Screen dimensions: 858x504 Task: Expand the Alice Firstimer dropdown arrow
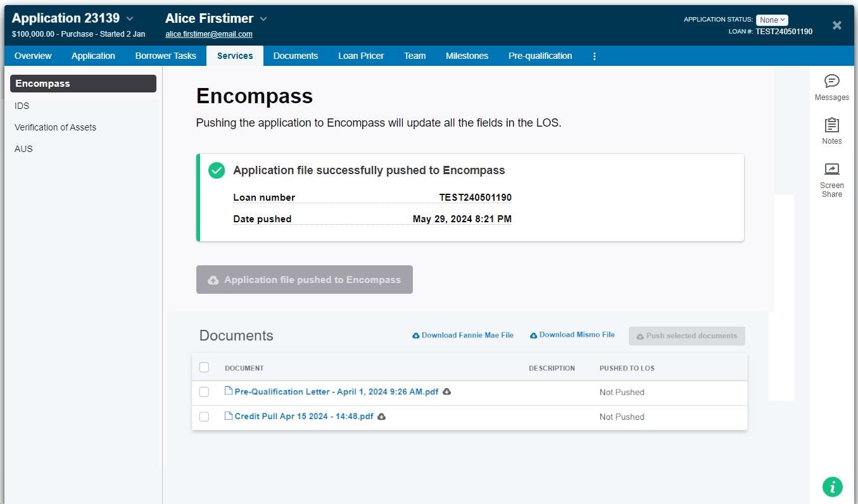pos(263,19)
